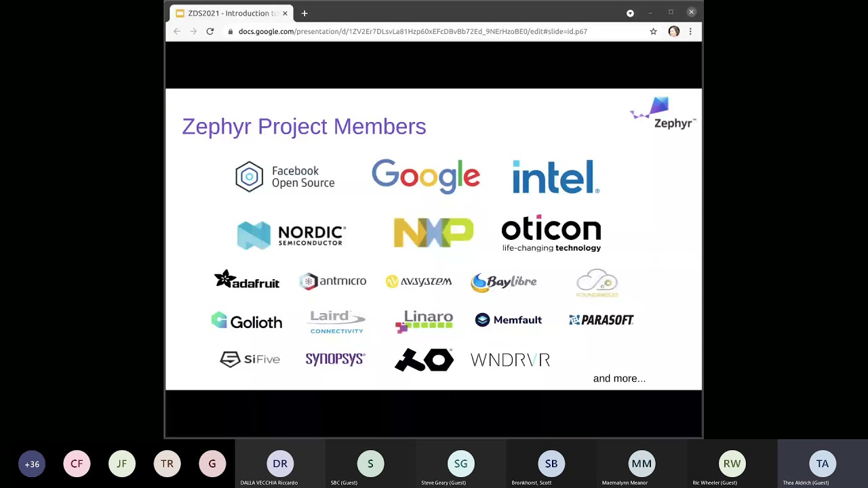The height and width of the screenshot is (488, 868).
Task: Click the Memfault logo
Action: [509, 320]
